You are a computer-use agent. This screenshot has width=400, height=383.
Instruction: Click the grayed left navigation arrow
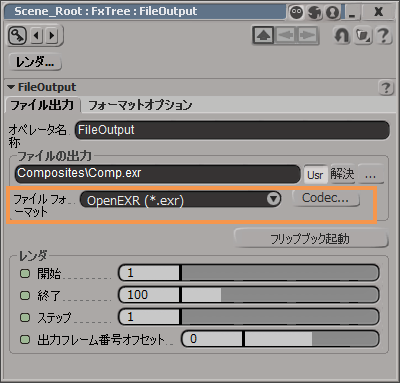pyautogui.click(x=285, y=35)
